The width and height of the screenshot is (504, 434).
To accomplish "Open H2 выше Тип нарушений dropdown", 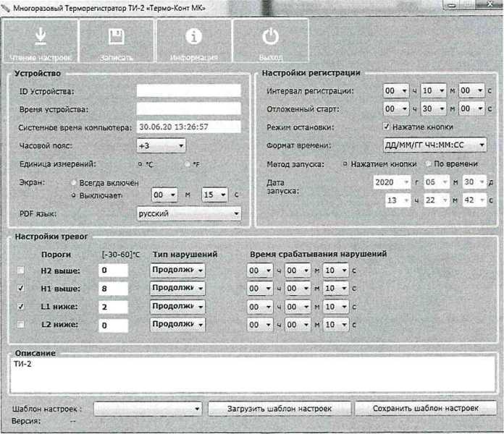I will pos(177,271).
